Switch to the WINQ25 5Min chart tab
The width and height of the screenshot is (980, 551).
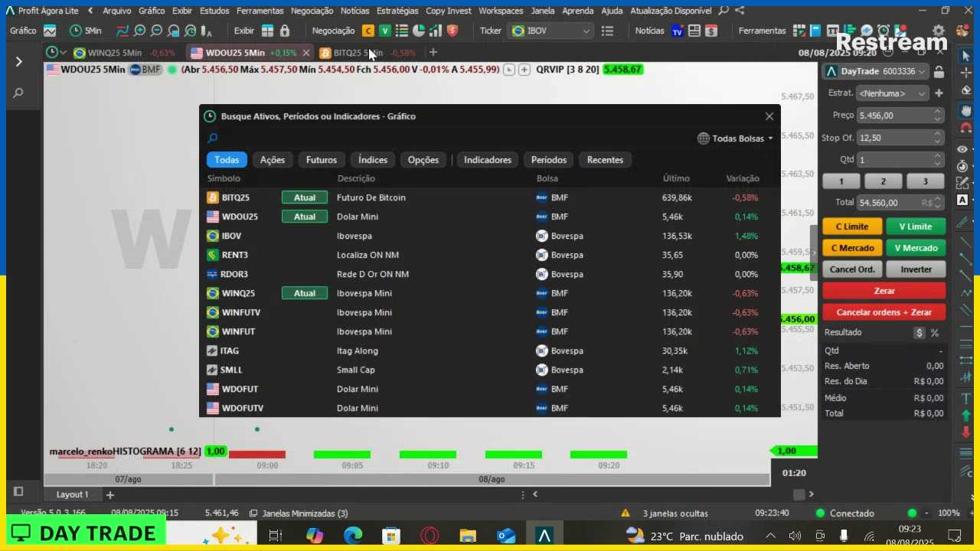[x=124, y=53]
